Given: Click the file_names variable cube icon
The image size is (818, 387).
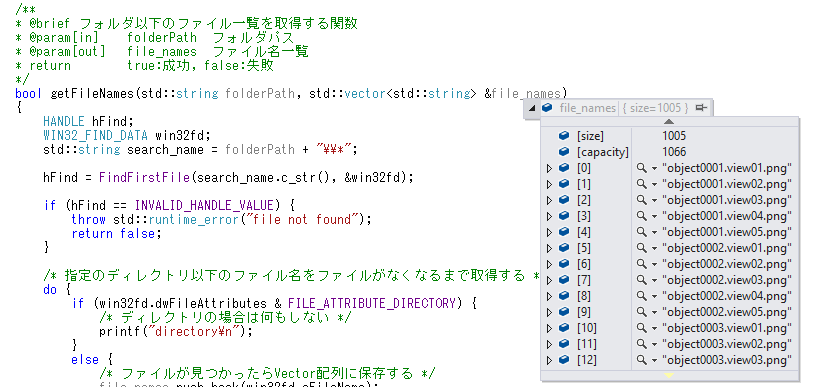Looking at the screenshot, I should click(547, 108).
